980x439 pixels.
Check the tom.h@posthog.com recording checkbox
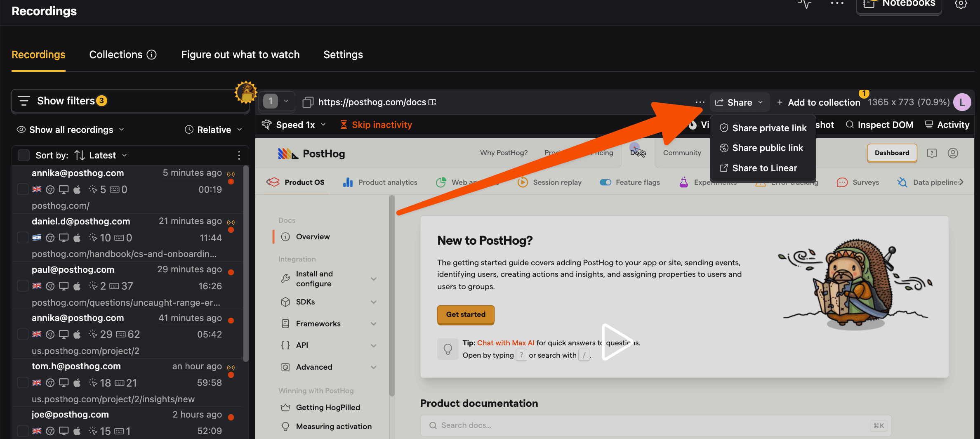point(23,382)
